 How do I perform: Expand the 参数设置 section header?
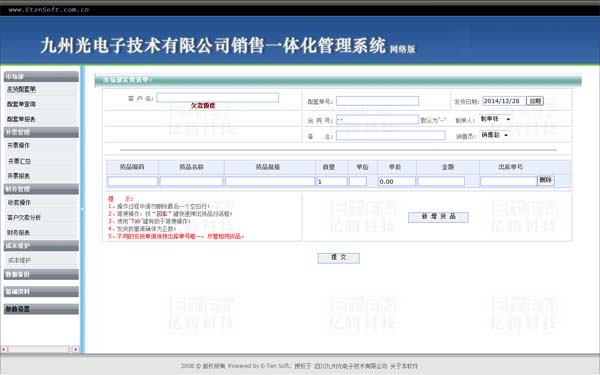coord(41,309)
